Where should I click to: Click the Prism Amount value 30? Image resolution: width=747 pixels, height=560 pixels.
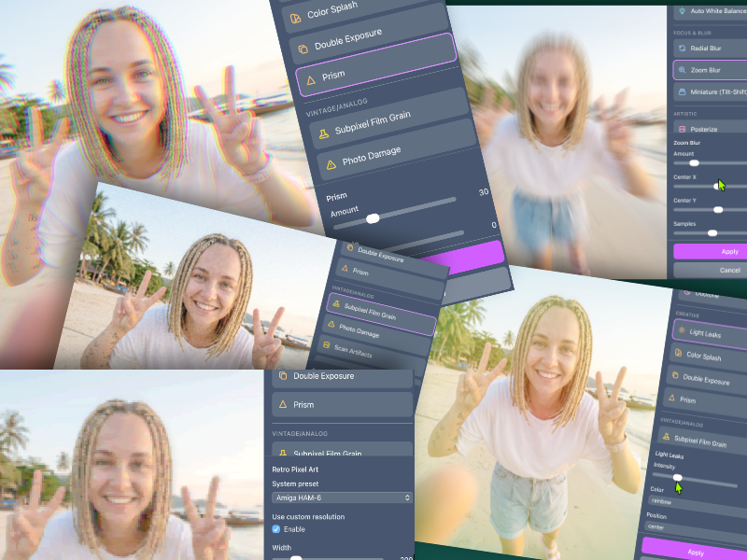tap(484, 192)
